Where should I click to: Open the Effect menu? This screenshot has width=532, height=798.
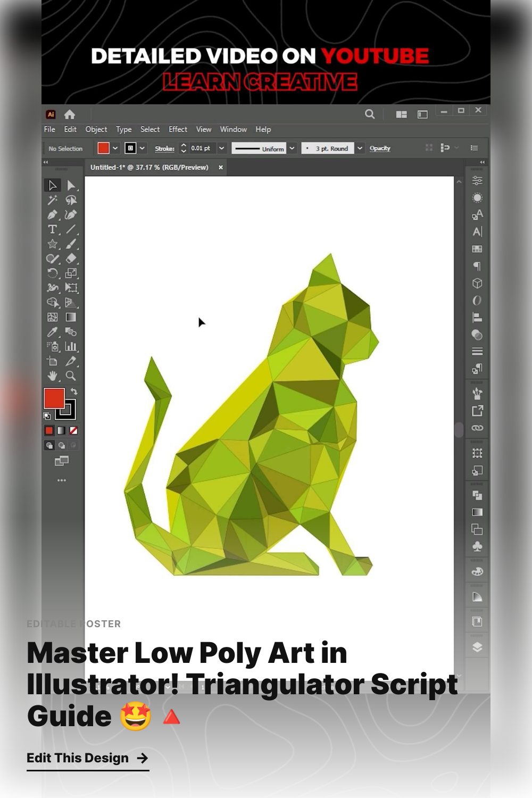(178, 129)
